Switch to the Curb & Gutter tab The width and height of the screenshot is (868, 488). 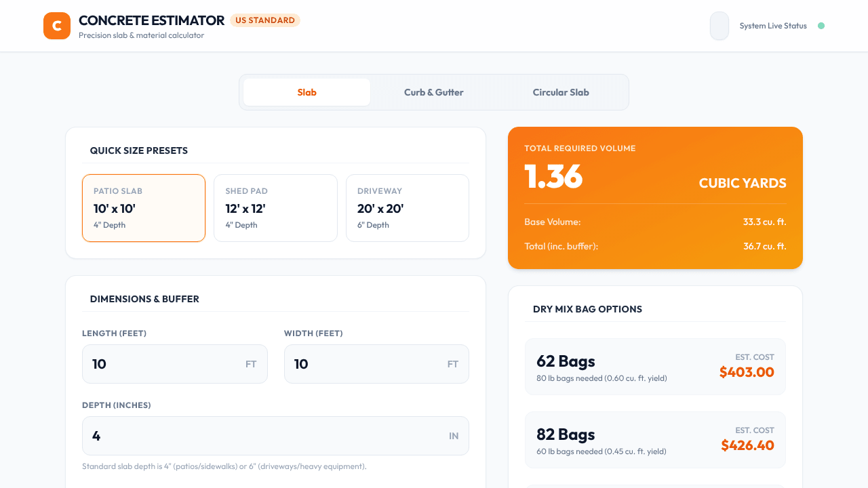(x=434, y=92)
